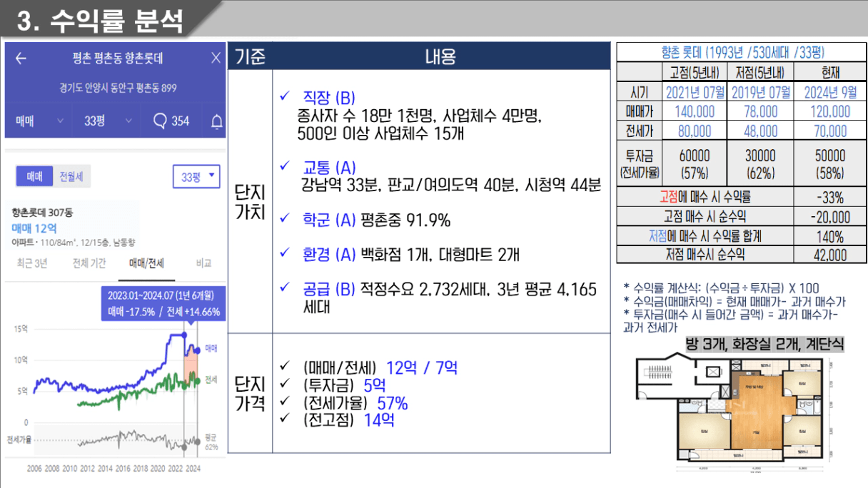The image size is (868, 488).
Task: Click the 120,000 매매가 cell
Action: (x=830, y=111)
